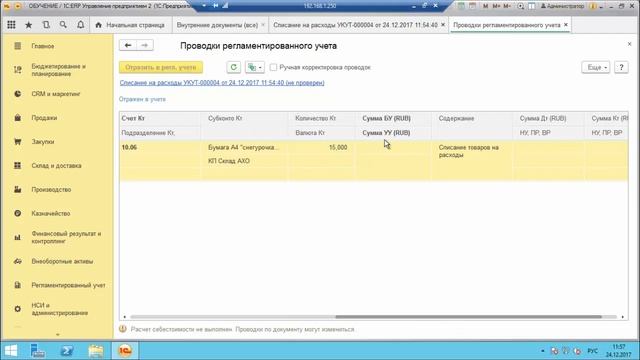
Task: Click the panel layout icon in the title bar
Action: pyautogui.click(x=532, y=6)
